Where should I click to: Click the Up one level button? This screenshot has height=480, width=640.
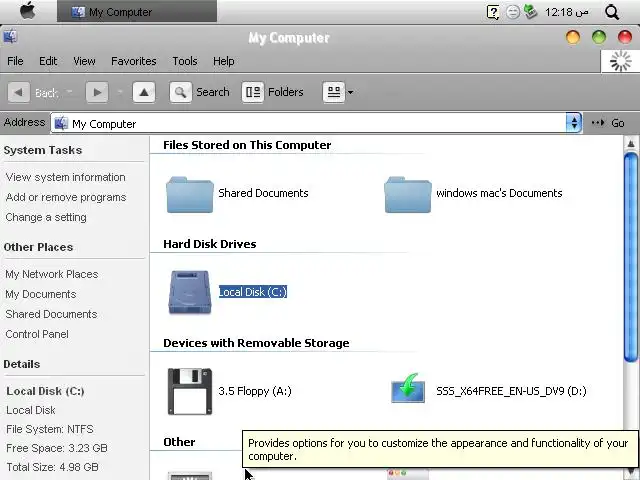pyautogui.click(x=144, y=92)
